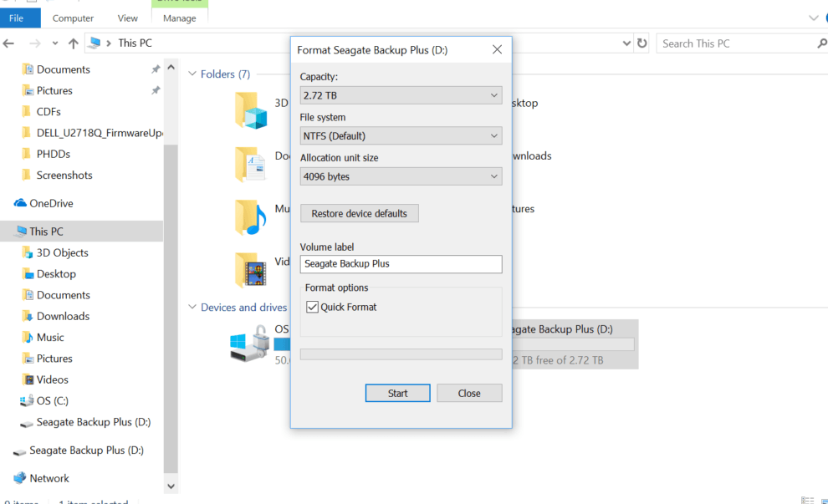The image size is (828, 504).
Task: Open pinned Documents in Quick access
Action: pos(64,69)
